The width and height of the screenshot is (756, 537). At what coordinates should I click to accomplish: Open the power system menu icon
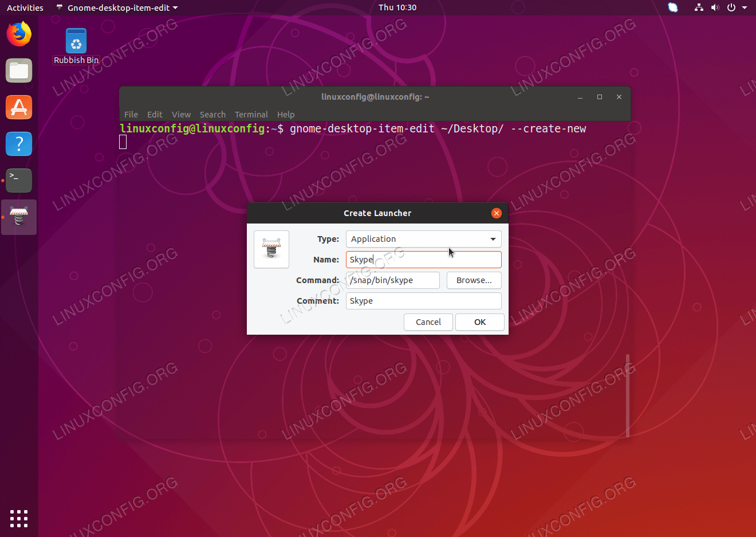(731, 7)
